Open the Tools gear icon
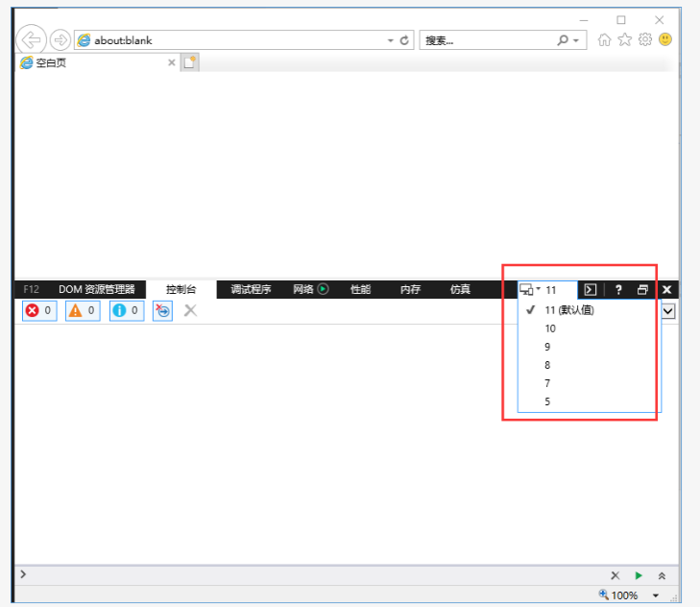Image resolution: width=700 pixels, height=607 pixels. tap(644, 39)
